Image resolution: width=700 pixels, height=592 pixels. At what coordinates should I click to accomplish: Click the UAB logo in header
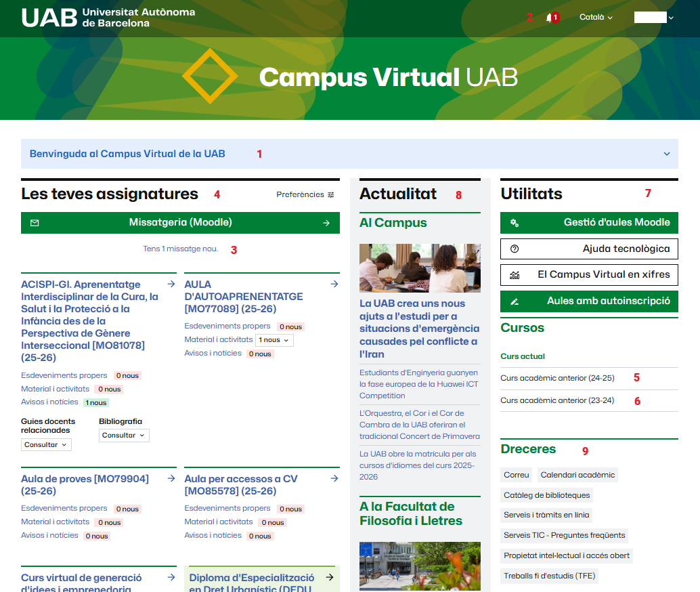(108, 18)
